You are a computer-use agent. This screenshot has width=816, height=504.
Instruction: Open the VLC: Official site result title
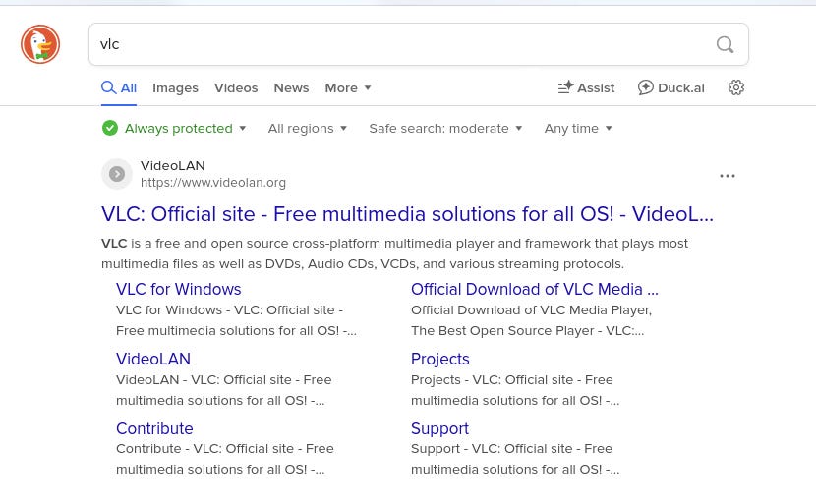[x=407, y=214]
